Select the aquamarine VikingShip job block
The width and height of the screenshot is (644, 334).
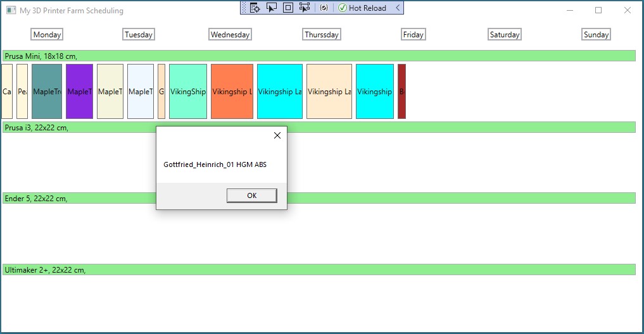pos(188,92)
